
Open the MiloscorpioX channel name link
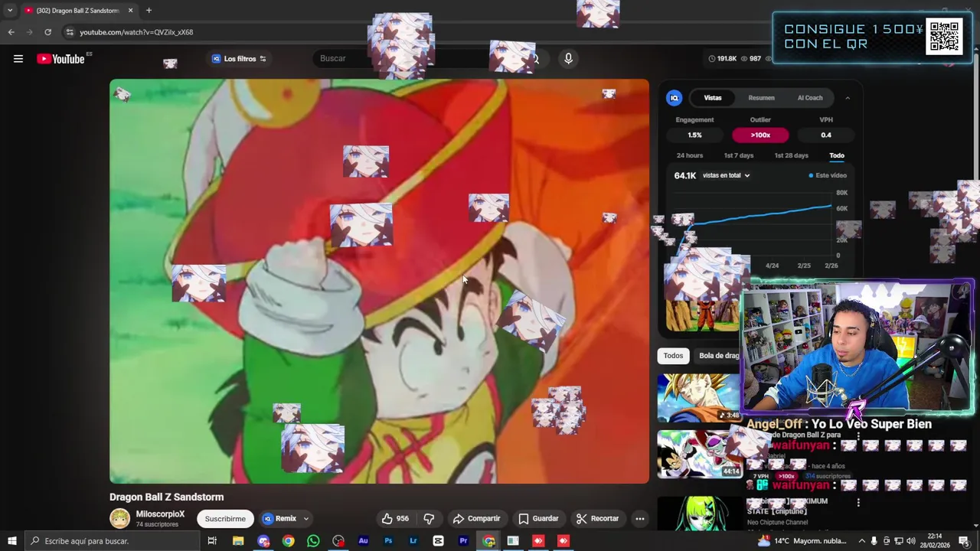[160, 514]
